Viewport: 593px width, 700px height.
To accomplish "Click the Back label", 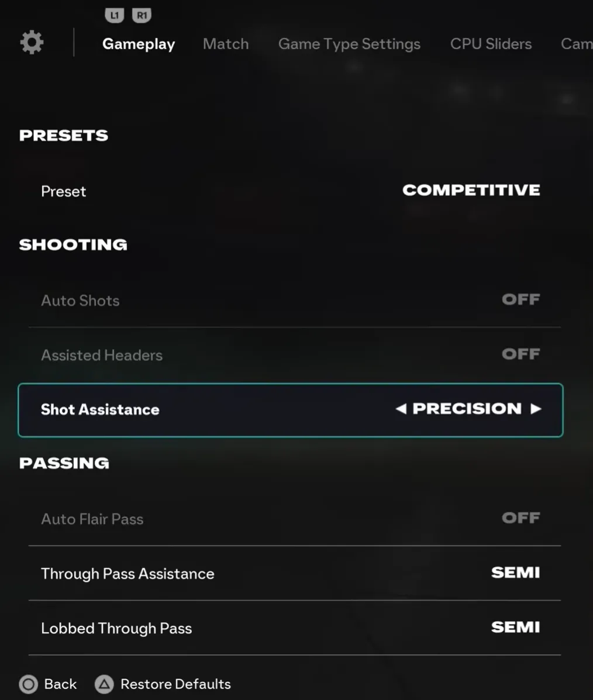I will click(60, 684).
